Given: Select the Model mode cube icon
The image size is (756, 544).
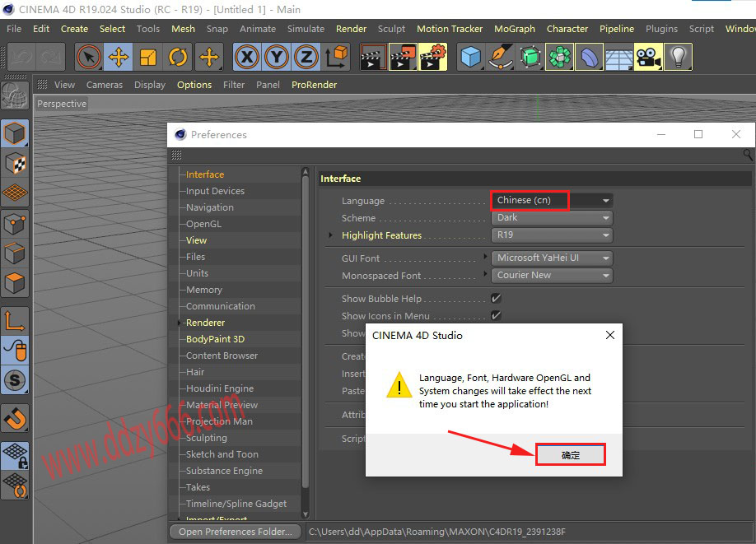Looking at the screenshot, I should tap(15, 133).
